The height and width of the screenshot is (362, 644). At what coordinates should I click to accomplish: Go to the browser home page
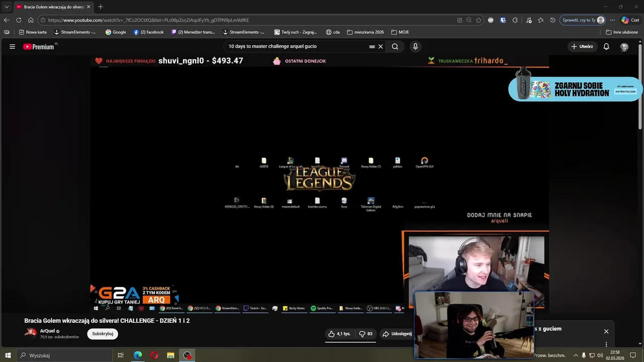click(31, 20)
